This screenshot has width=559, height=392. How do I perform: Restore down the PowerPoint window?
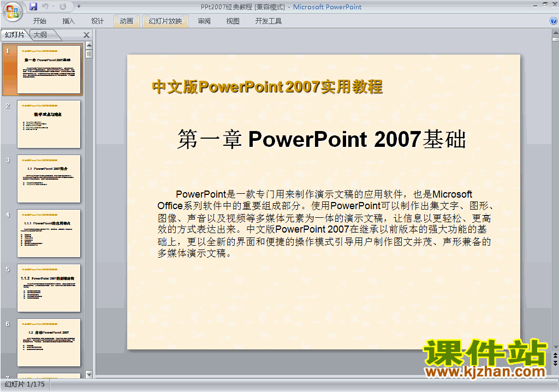coord(545,4)
